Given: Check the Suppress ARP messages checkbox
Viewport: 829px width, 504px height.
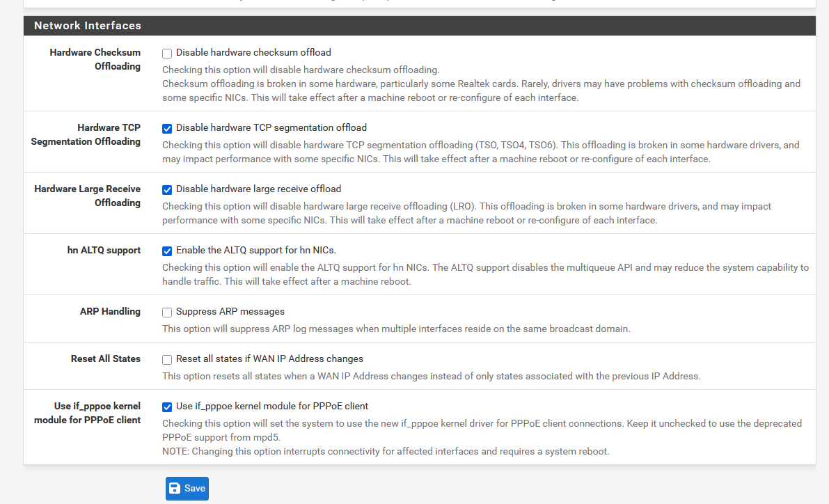Looking at the screenshot, I should tap(167, 312).
